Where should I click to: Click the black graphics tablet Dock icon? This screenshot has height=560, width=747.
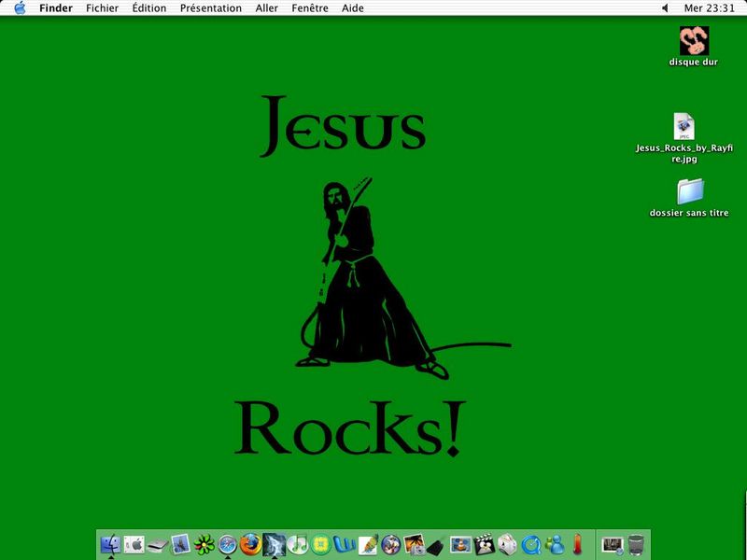click(436, 546)
